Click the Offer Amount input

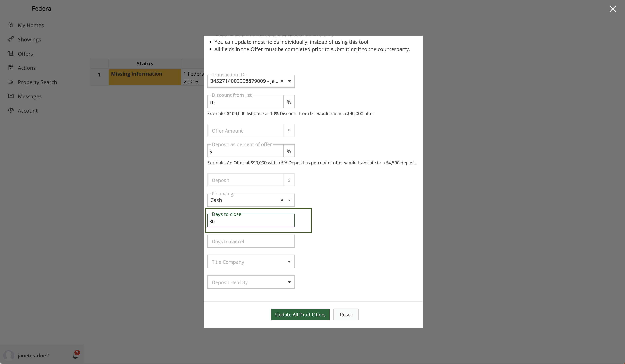click(246, 131)
